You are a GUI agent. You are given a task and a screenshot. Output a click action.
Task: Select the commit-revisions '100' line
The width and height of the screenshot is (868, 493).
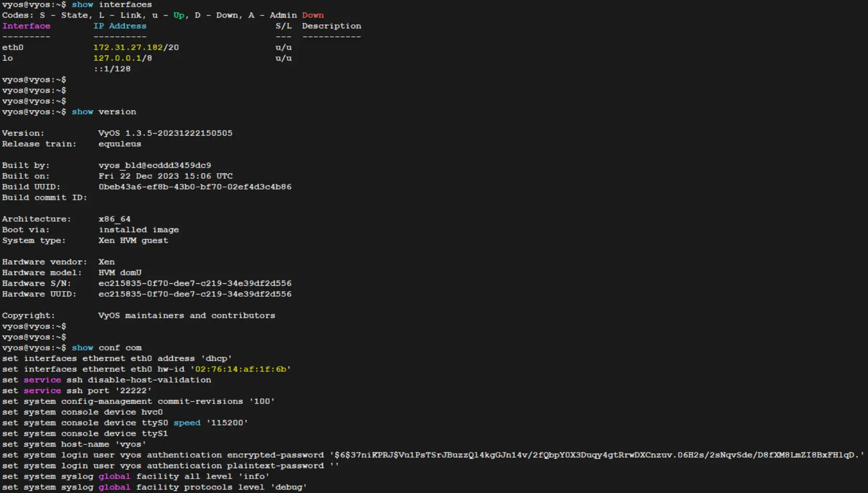[139, 401]
